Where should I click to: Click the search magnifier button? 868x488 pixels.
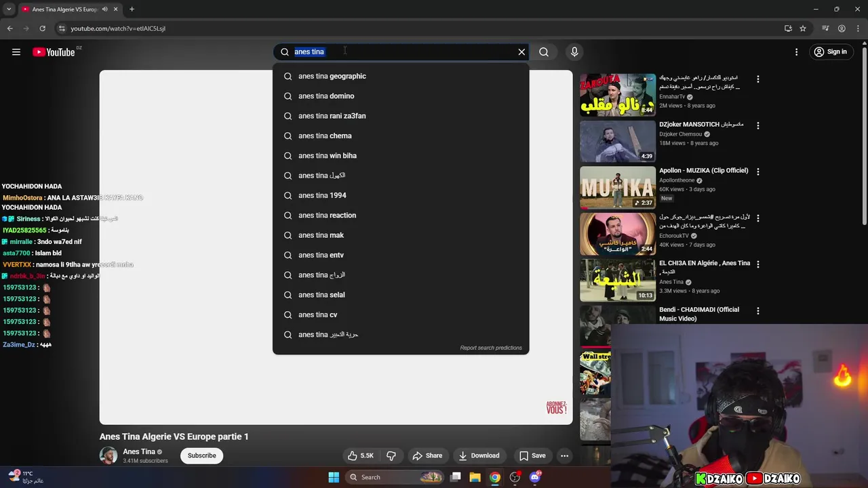coord(544,52)
